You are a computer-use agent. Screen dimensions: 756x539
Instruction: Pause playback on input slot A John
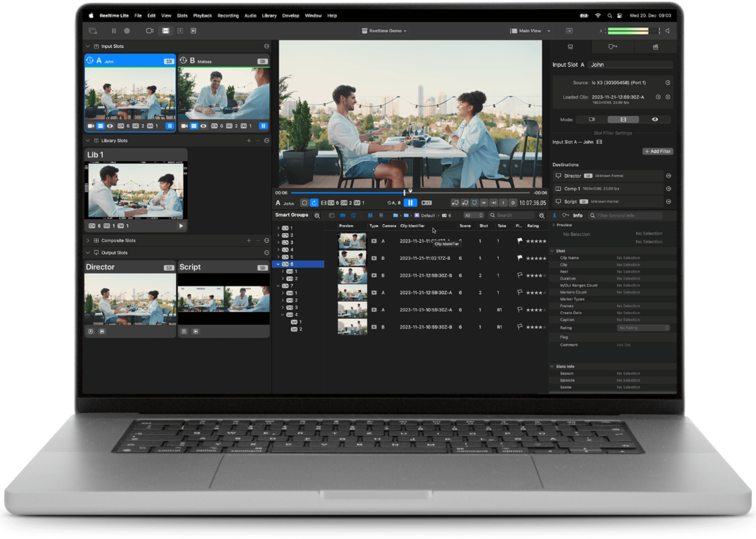170,126
